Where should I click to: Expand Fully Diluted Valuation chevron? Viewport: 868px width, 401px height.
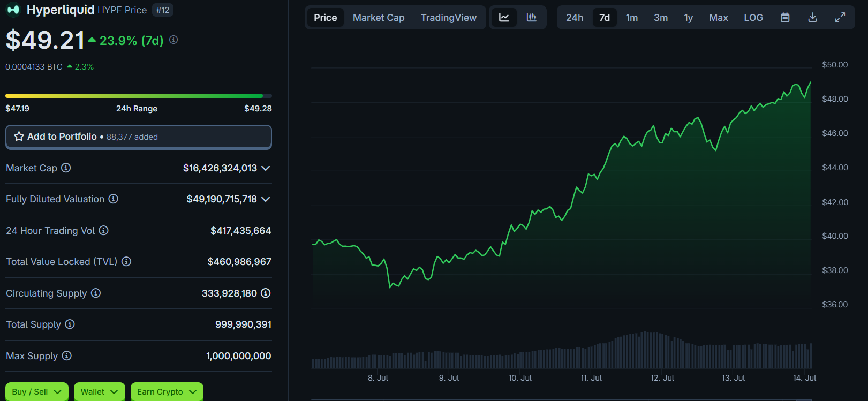[266, 199]
